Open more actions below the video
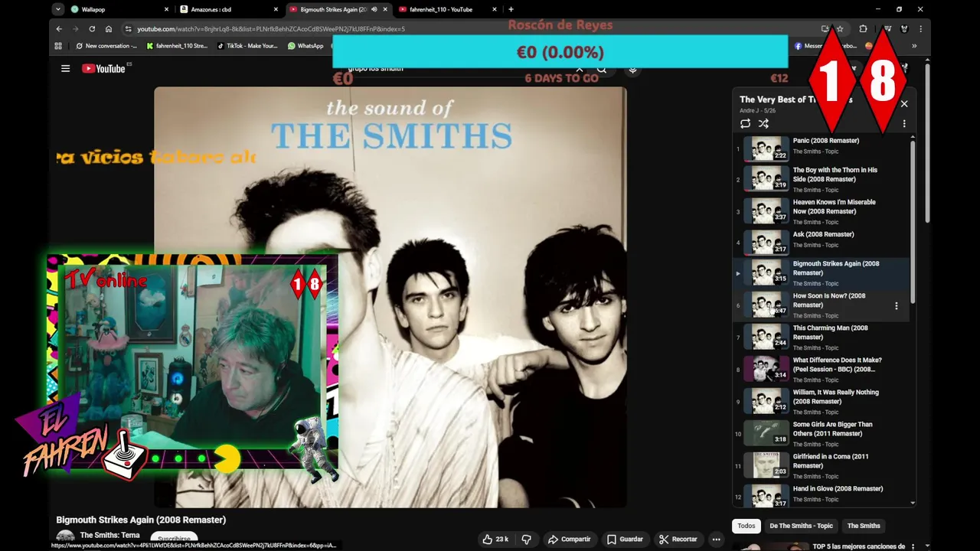 [x=716, y=539]
